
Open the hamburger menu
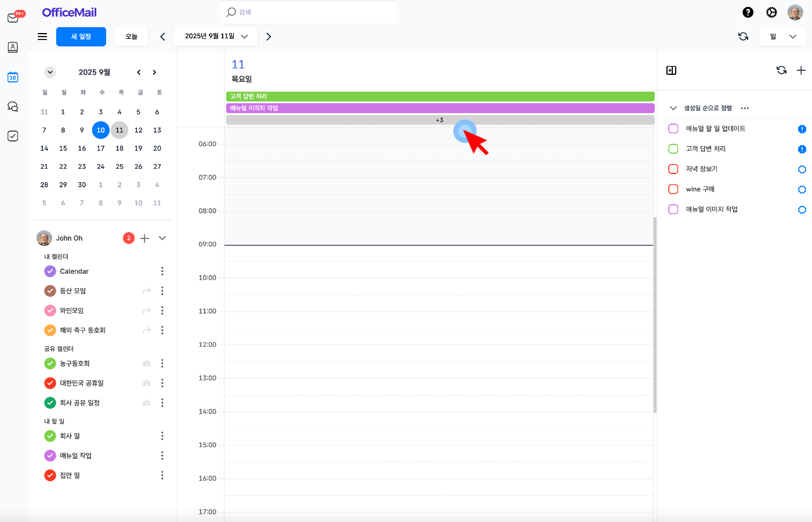pos(42,37)
